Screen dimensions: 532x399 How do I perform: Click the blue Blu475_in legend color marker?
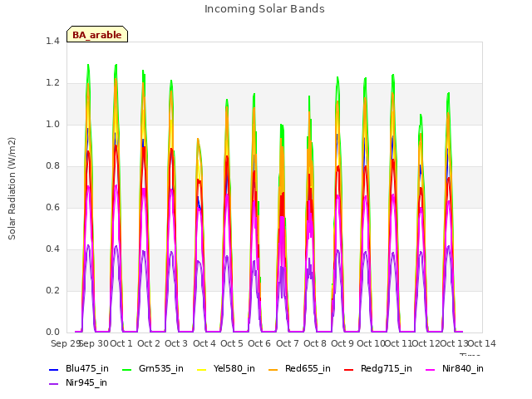point(54,369)
